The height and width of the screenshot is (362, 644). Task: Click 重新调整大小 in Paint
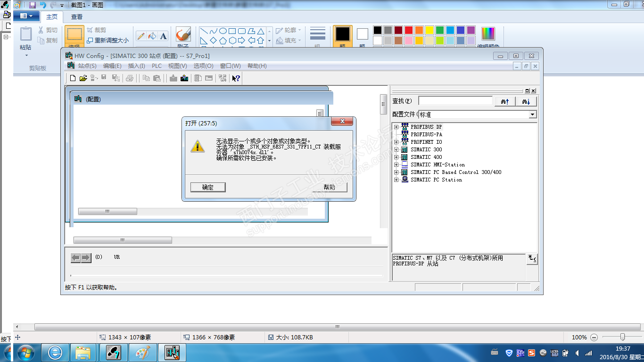(107, 41)
